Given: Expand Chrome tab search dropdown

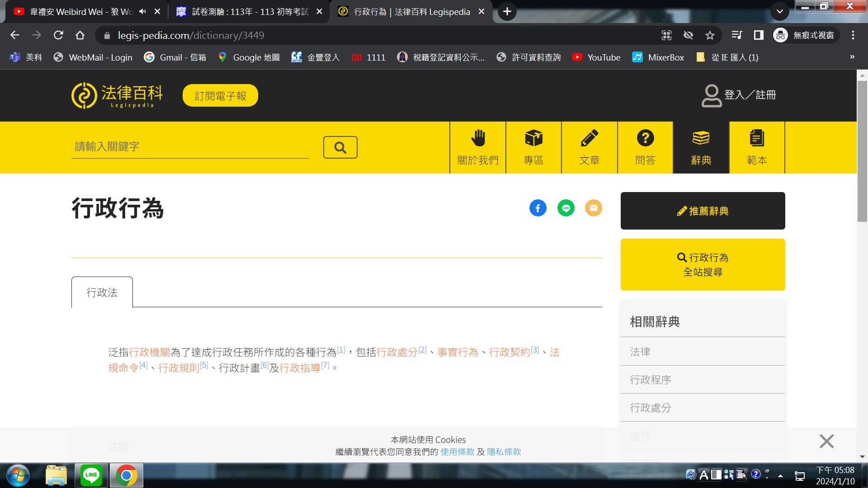Looking at the screenshot, I should tap(779, 12).
